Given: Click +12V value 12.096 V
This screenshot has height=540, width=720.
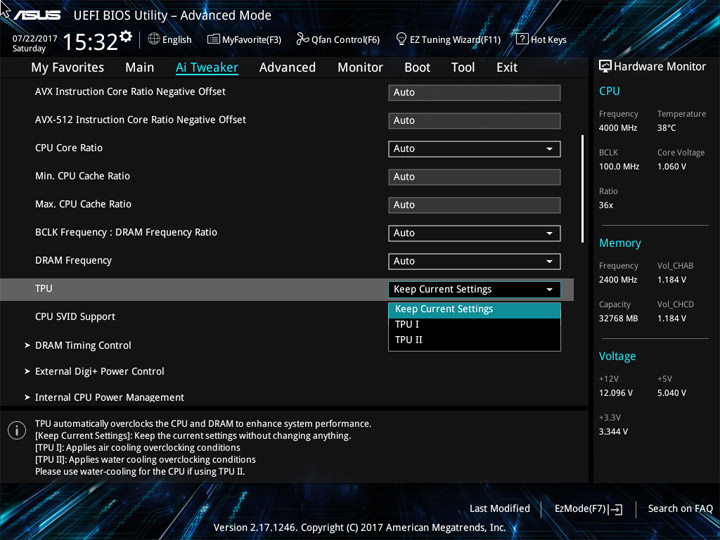Looking at the screenshot, I should 616,393.
